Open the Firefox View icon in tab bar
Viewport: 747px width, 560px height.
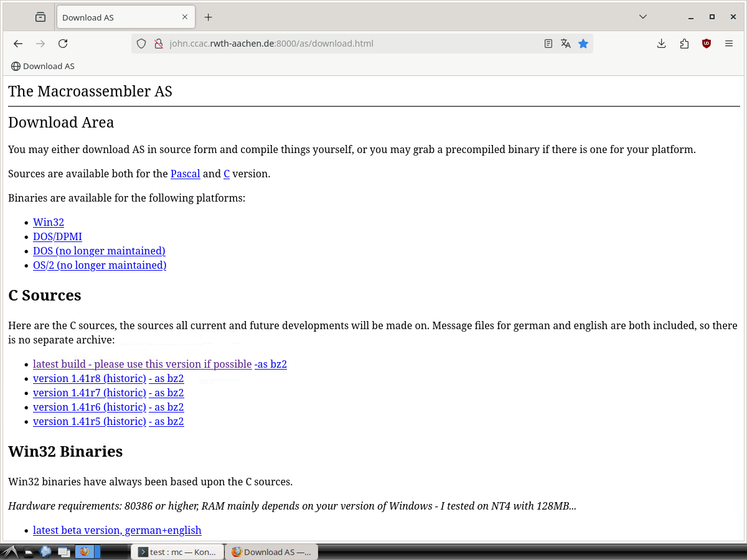[x=40, y=17]
